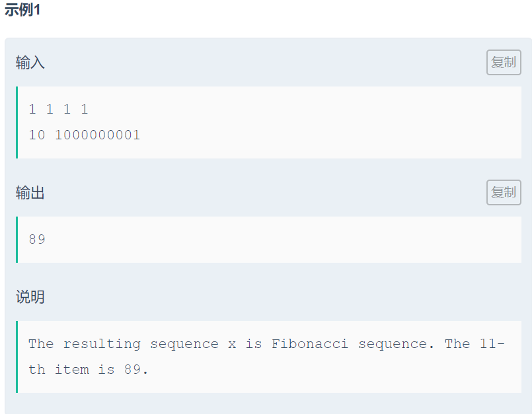Click the output value 89
Screen dimensions: 532x414
point(37,239)
